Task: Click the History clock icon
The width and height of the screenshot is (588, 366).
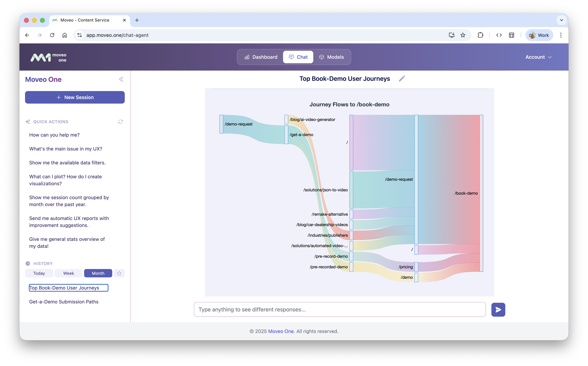Action: [28, 263]
